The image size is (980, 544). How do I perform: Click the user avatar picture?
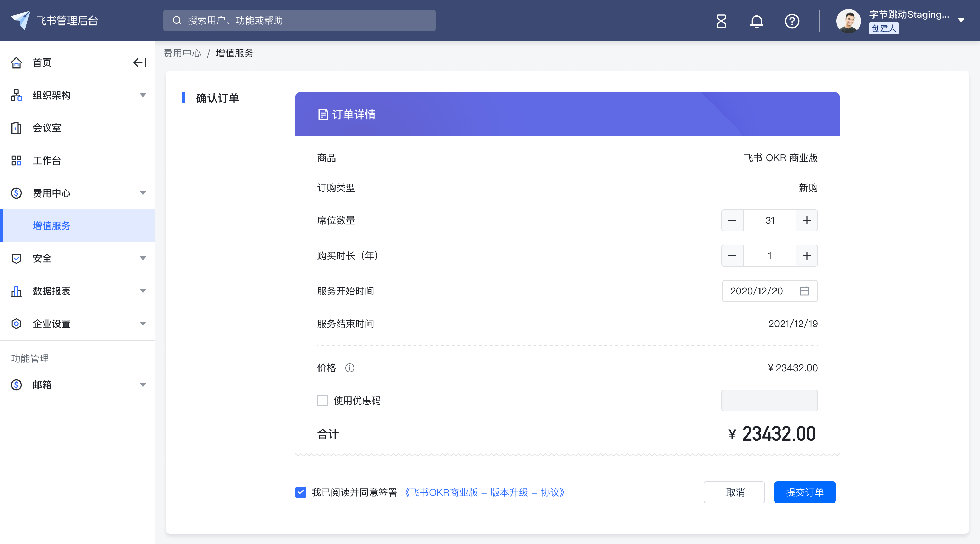click(848, 20)
